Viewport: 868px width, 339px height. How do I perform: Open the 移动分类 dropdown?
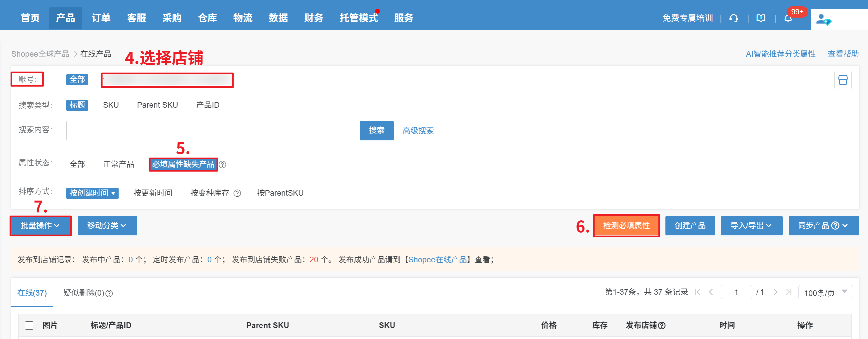(107, 225)
